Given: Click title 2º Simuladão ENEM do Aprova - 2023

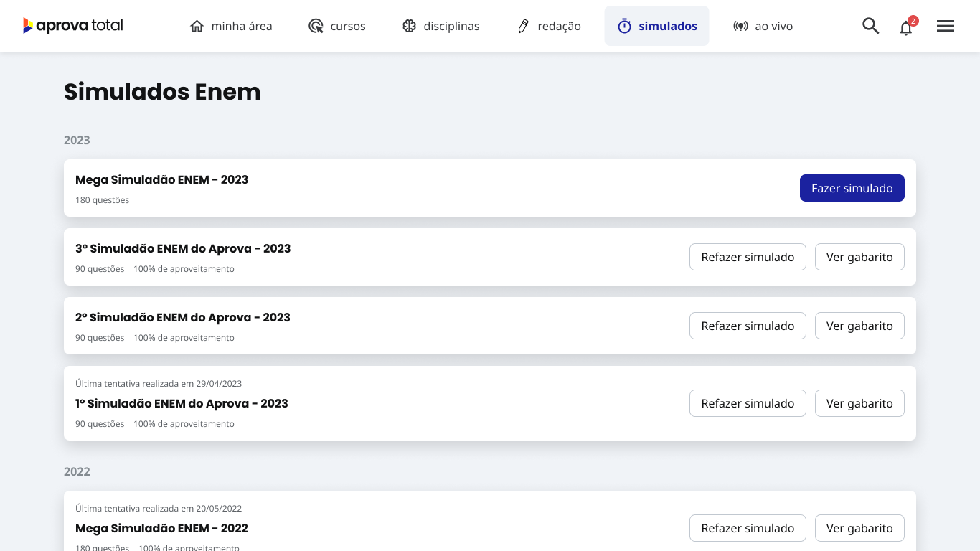Looking at the screenshot, I should 183,317.
